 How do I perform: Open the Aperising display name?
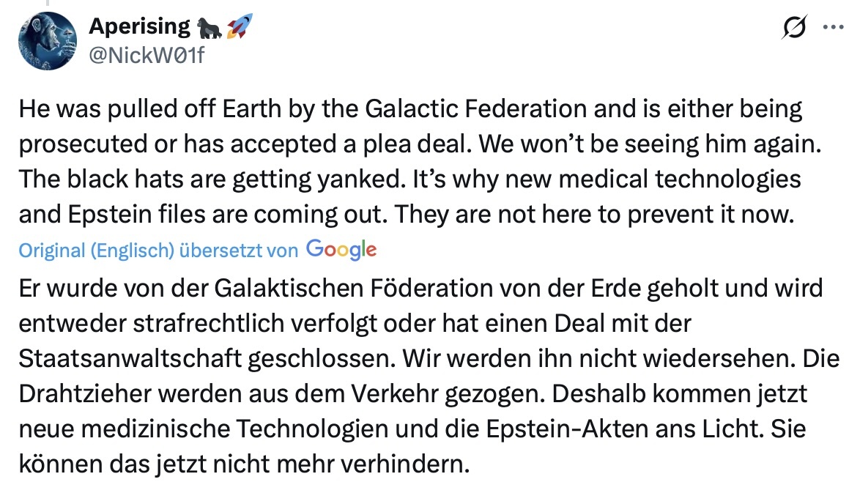[x=139, y=27]
